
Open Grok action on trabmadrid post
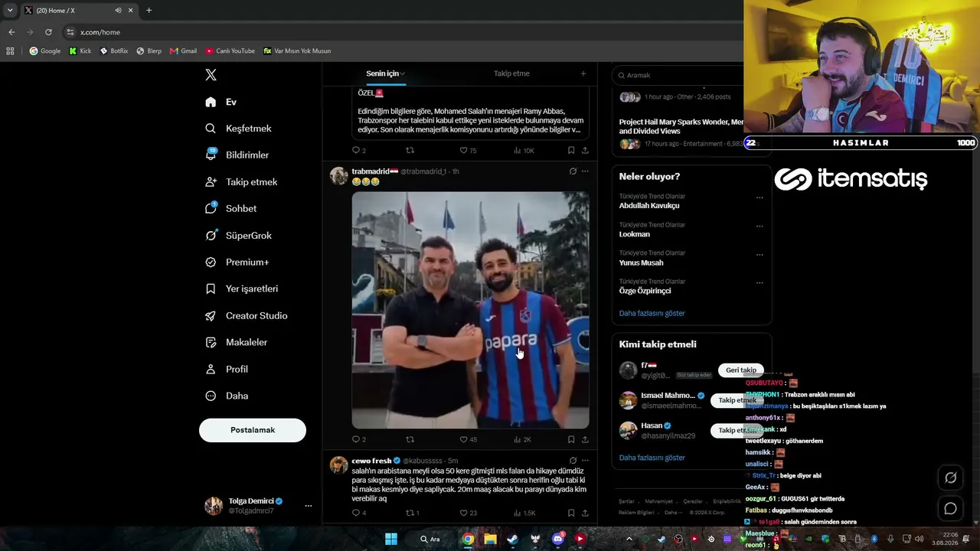573,171
